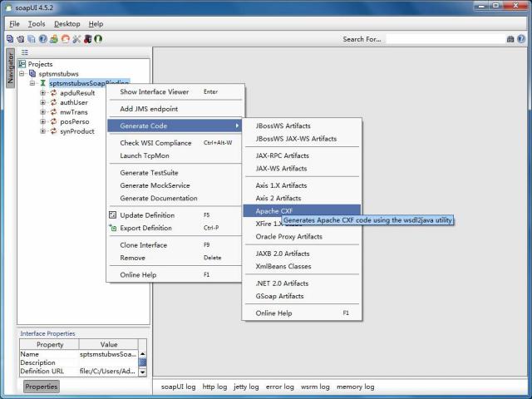
Task: Click the Export Definition menu icon
Action: (113, 228)
